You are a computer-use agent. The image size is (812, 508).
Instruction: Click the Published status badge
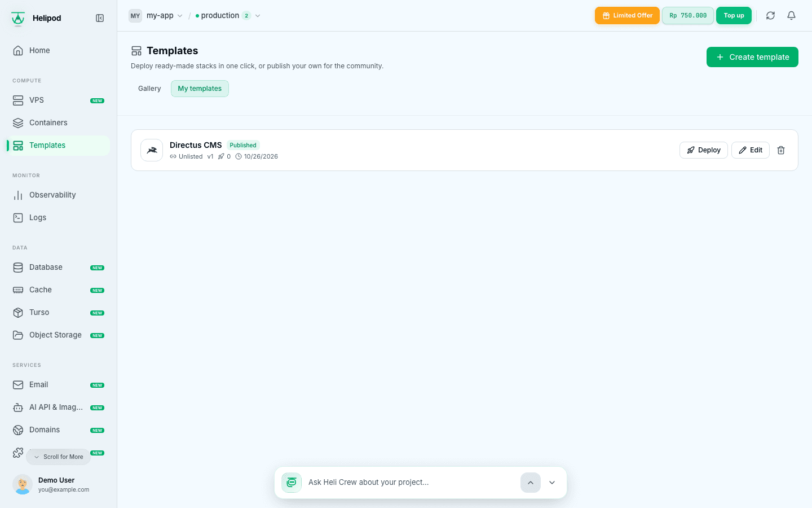click(x=243, y=145)
